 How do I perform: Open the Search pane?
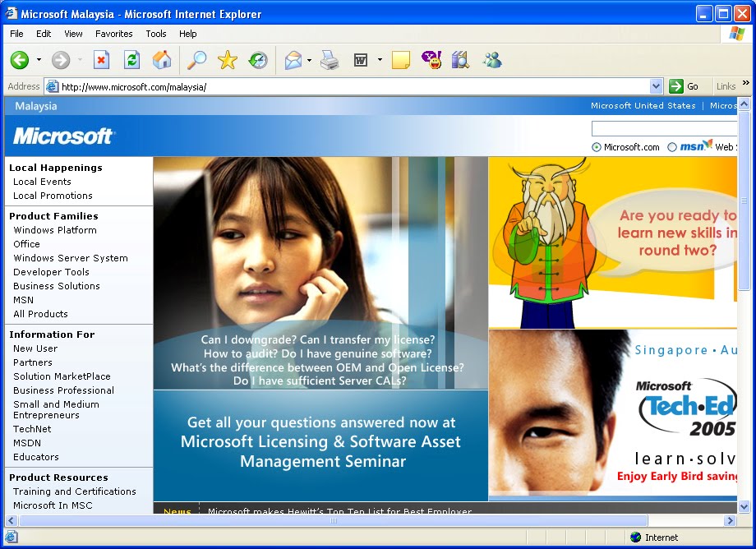(196, 60)
